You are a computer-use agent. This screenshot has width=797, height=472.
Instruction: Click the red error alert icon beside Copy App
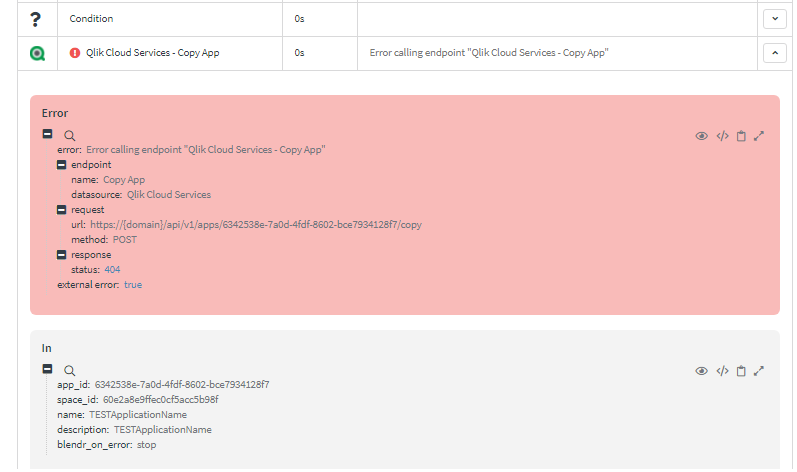click(75, 53)
